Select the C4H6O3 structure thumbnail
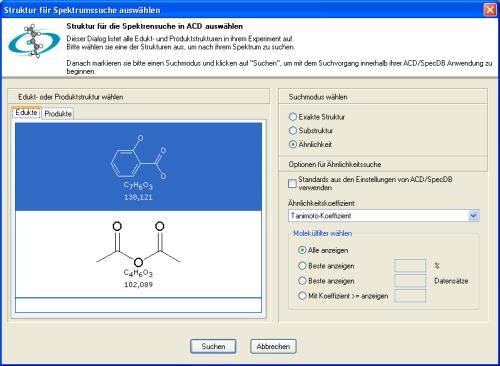 (x=138, y=254)
